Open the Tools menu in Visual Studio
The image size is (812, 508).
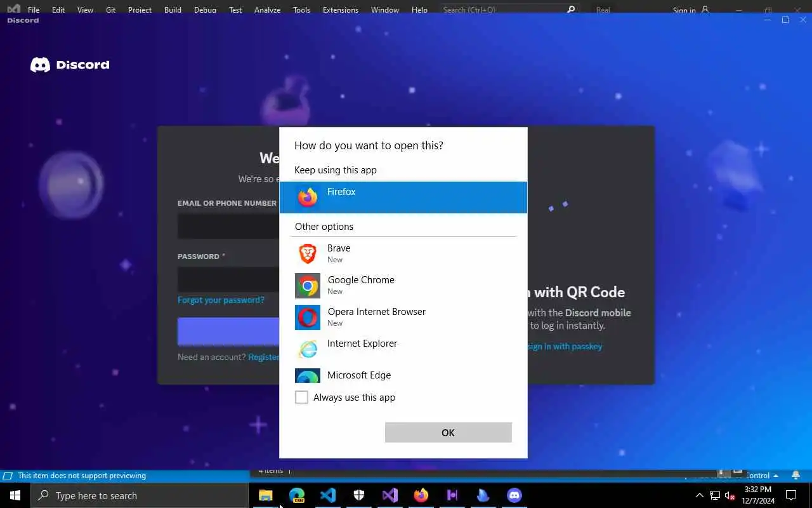pos(302,10)
